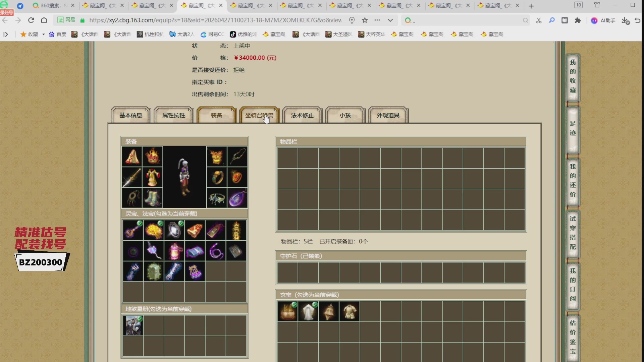Image resolution: width=644 pixels, height=362 pixels.
Task: Click the purple gem pendant icon
Action: [x=237, y=198]
